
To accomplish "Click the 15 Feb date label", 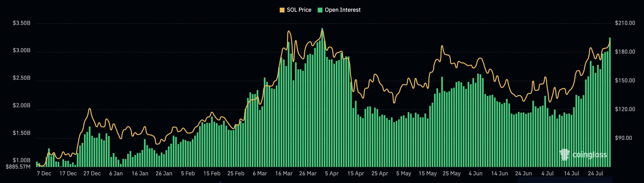I will pos(212,173).
